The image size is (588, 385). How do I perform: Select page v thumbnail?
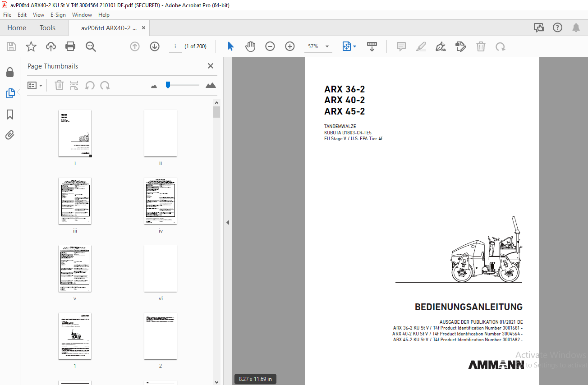(75, 269)
